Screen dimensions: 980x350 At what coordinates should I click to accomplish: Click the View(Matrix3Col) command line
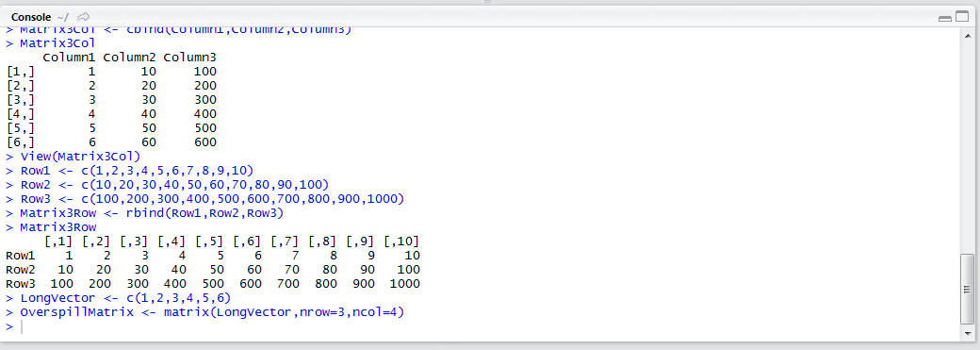[73, 156]
